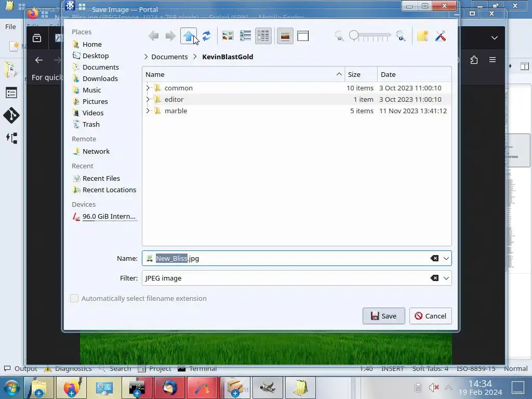Open File menu in background editor
532x399 pixels.
[10, 26]
